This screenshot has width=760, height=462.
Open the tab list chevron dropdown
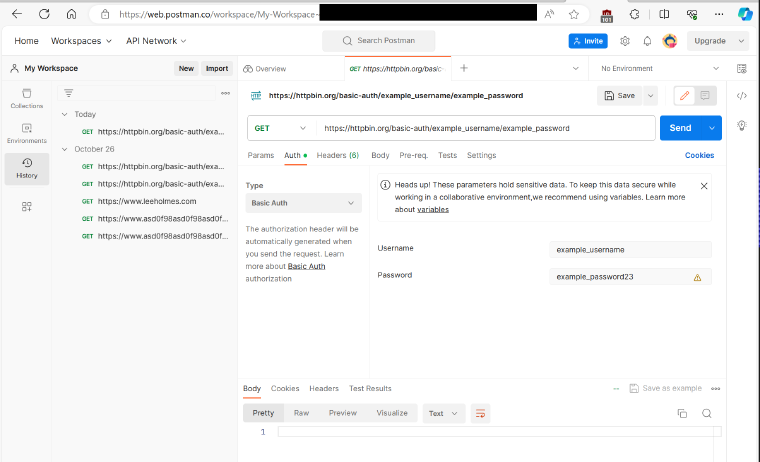coord(575,68)
